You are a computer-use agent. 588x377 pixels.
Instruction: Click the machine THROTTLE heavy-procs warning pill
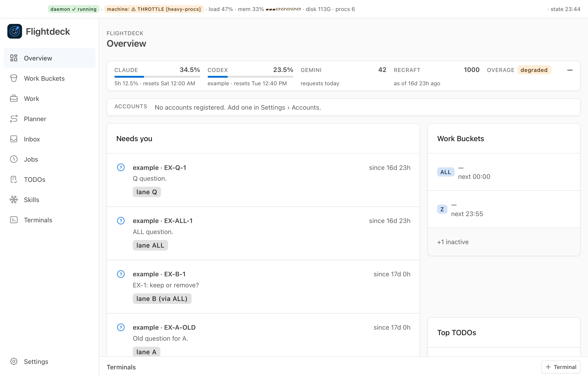pos(154,9)
